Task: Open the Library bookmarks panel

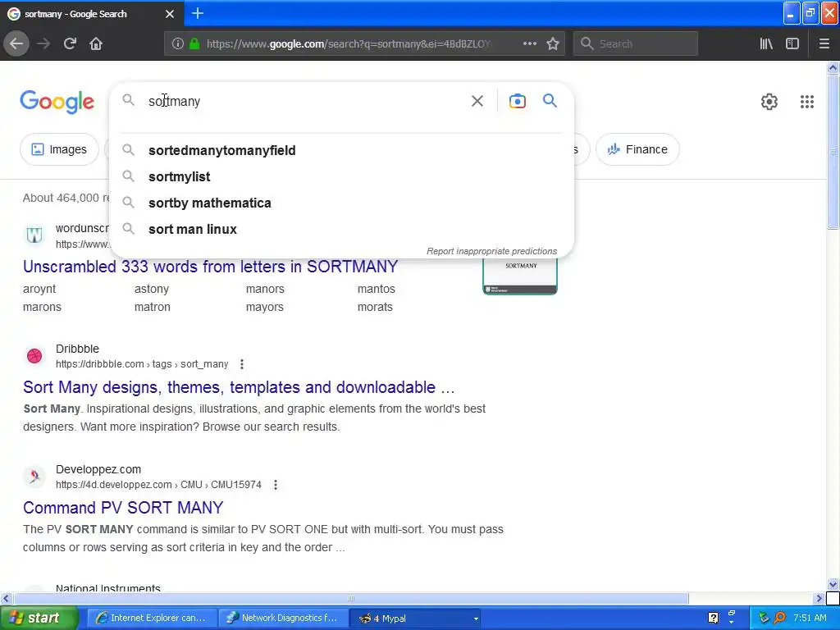Action: pyautogui.click(x=766, y=43)
